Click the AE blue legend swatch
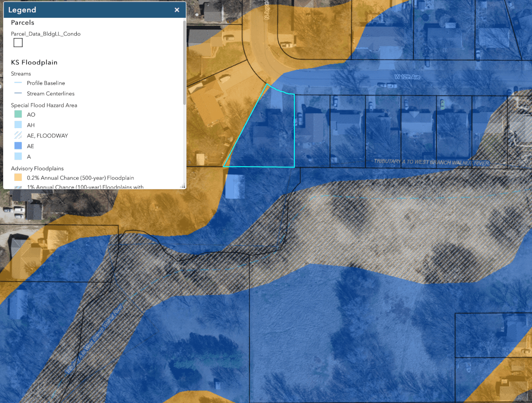This screenshot has height=403, width=532. 18,146
